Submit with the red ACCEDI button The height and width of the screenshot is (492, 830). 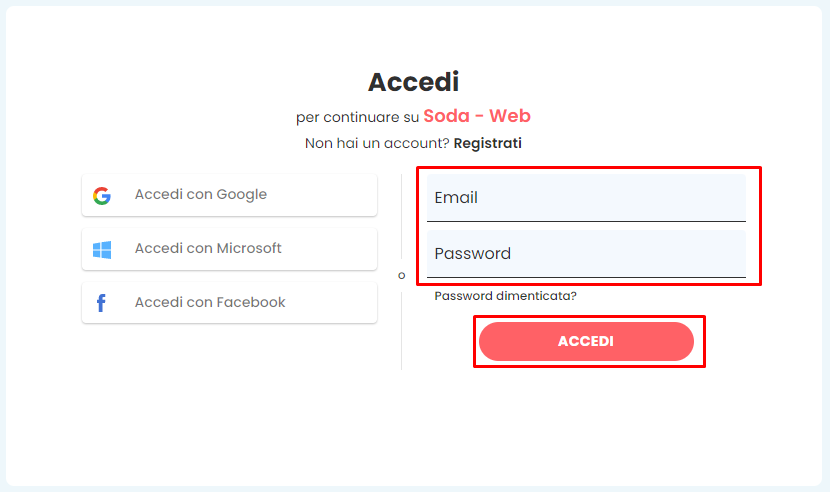(x=586, y=341)
